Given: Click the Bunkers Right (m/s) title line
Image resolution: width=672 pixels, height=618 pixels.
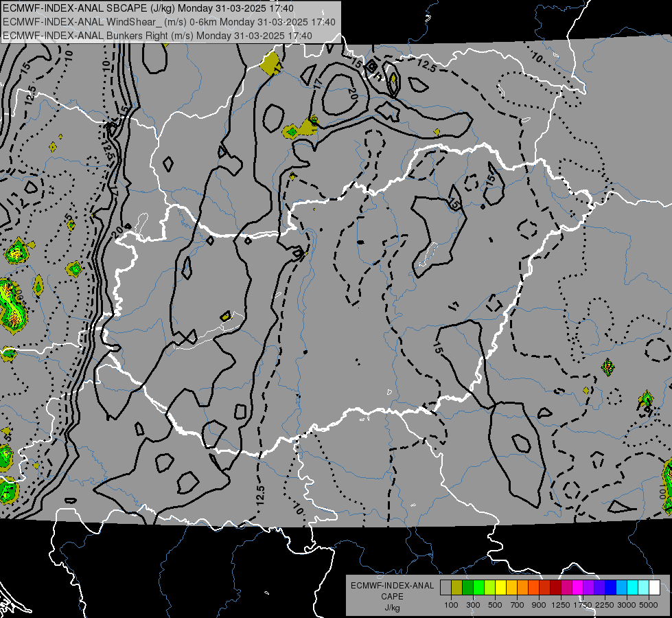Looking at the screenshot, I should 157,36.
